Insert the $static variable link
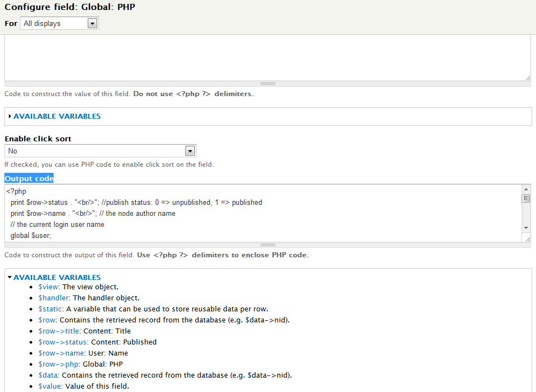The width and height of the screenshot is (536, 392). click(x=50, y=309)
